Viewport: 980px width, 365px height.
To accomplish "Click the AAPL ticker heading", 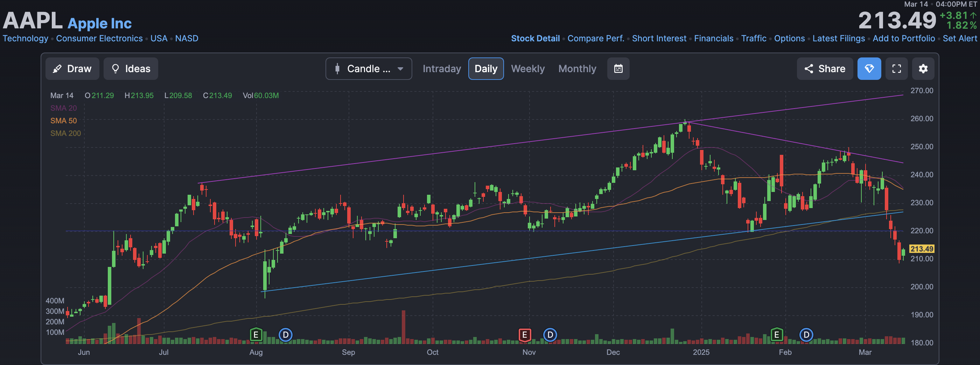I will 33,20.
